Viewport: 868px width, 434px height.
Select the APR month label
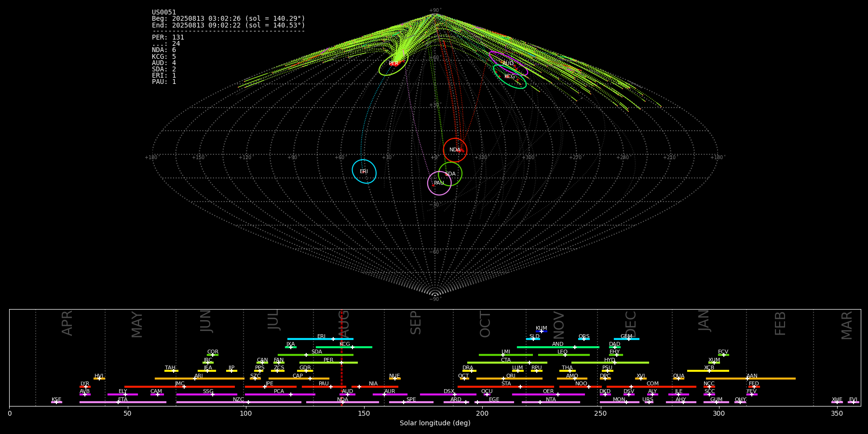pos(67,323)
